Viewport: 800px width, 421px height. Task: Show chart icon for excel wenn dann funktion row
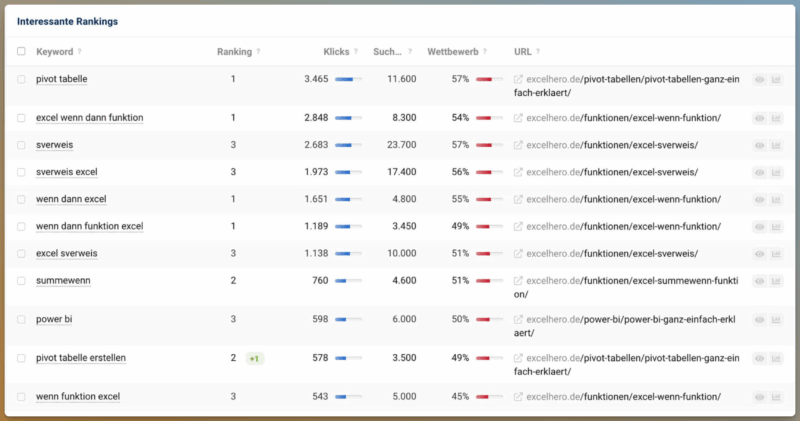pos(776,118)
